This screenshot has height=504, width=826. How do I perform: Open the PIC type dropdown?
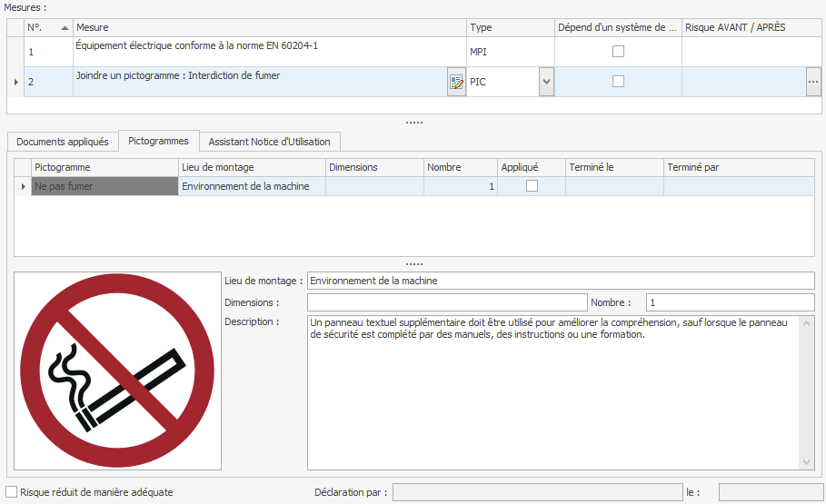coord(546,82)
